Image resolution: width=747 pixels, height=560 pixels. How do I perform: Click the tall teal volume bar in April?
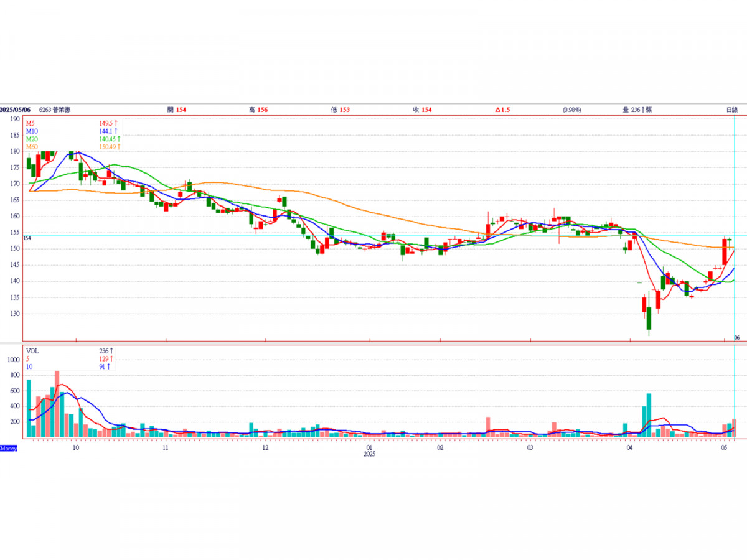click(649, 415)
